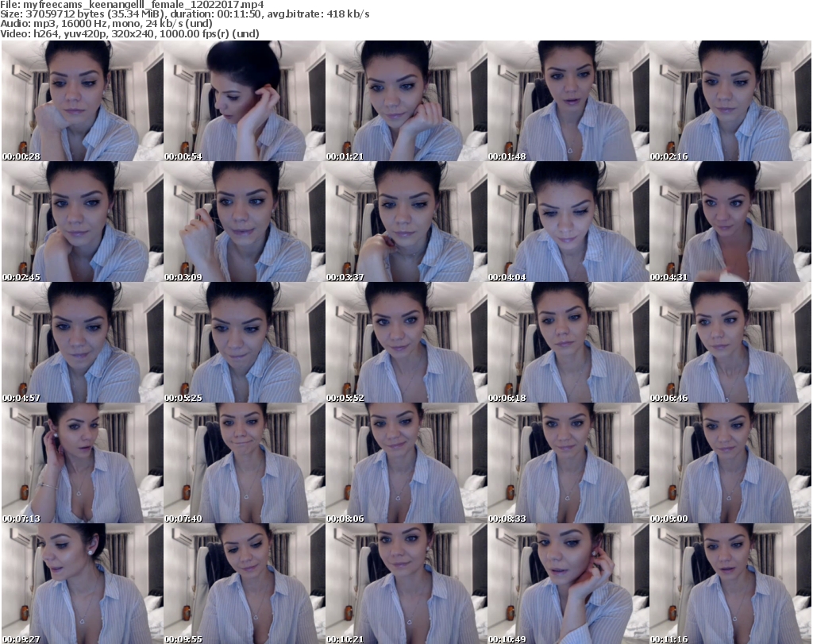This screenshot has height=644, width=813.
Task: Select the thumbnail stamped 00:06:18
Action: click(568, 343)
